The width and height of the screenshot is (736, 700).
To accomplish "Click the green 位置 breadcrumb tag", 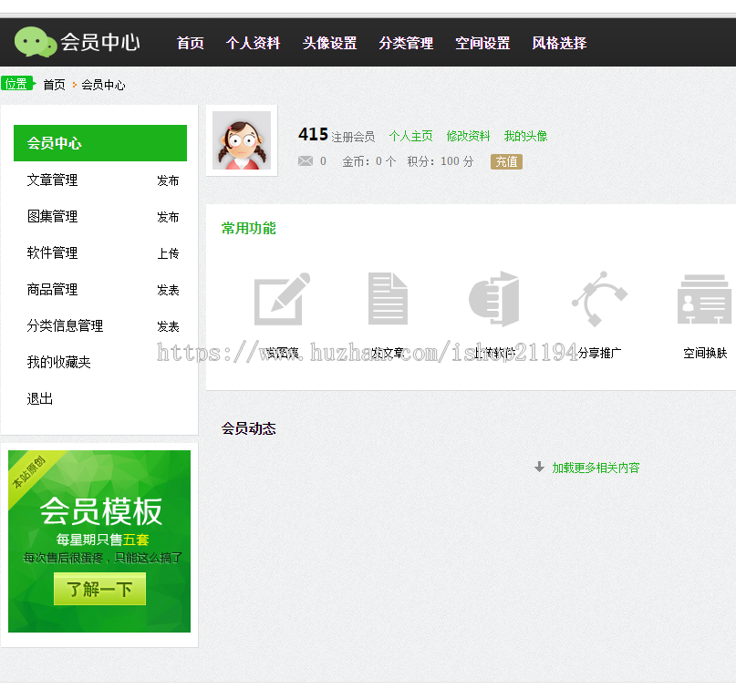I will pyautogui.click(x=18, y=83).
